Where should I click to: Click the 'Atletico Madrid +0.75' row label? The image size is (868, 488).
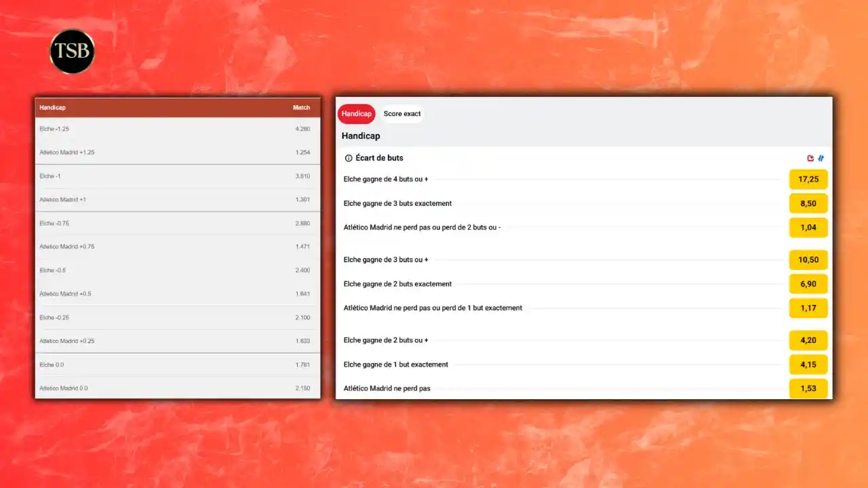coord(67,247)
